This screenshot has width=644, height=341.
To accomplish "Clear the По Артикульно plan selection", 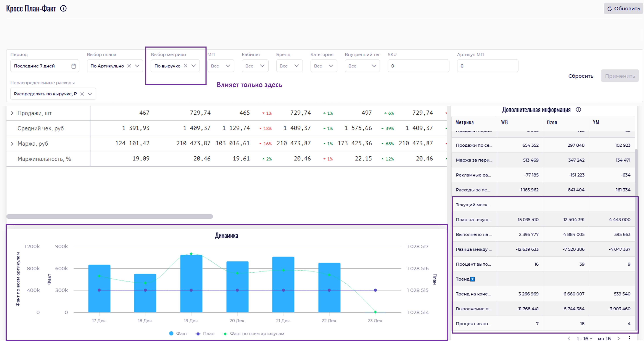I will 129,66.
